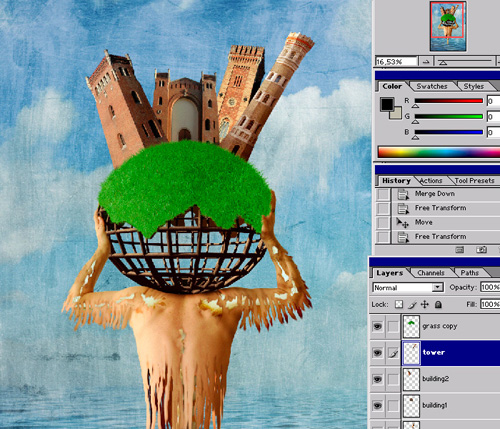This screenshot has height=429, width=500.
Task: Toggle lock all padlock icon
Action: [x=438, y=304]
